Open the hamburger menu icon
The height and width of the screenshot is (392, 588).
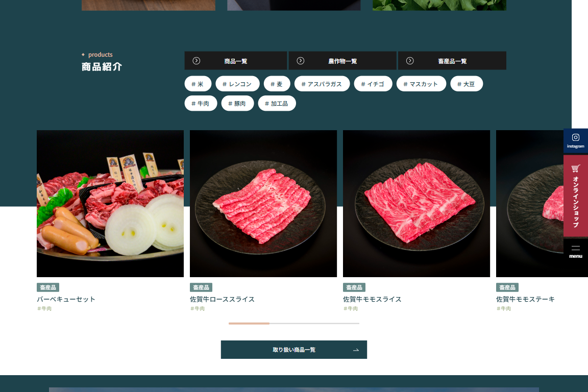tap(575, 248)
